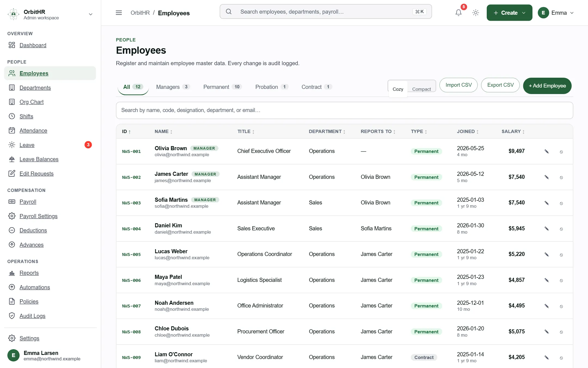This screenshot has height=368, width=588.
Task: Switch to the Probation tab
Action: 272,87
